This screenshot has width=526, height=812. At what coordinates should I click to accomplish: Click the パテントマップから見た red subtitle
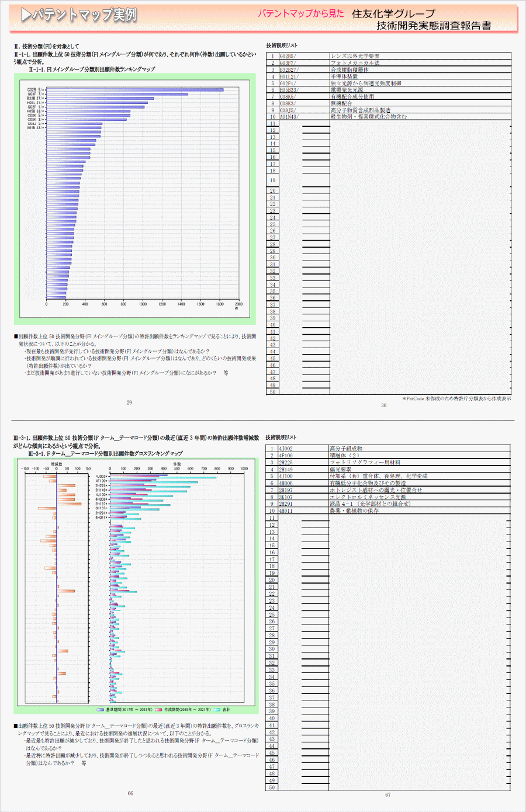(x=301, y=13)
